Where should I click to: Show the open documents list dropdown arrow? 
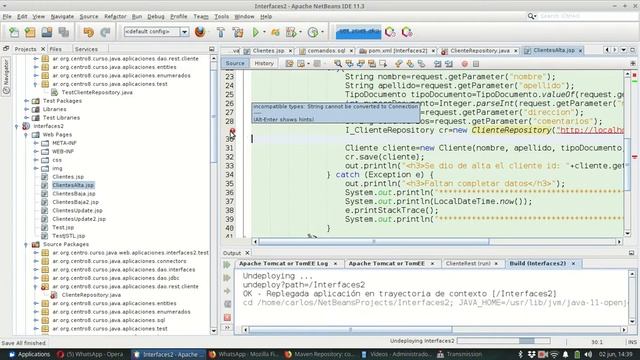[624, 50]
